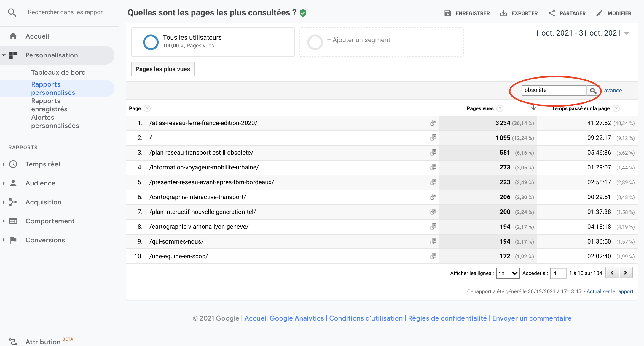Go to next page of results
This screenshot has height=346, width=644.
pyautogui.click(x=626, y=273)
